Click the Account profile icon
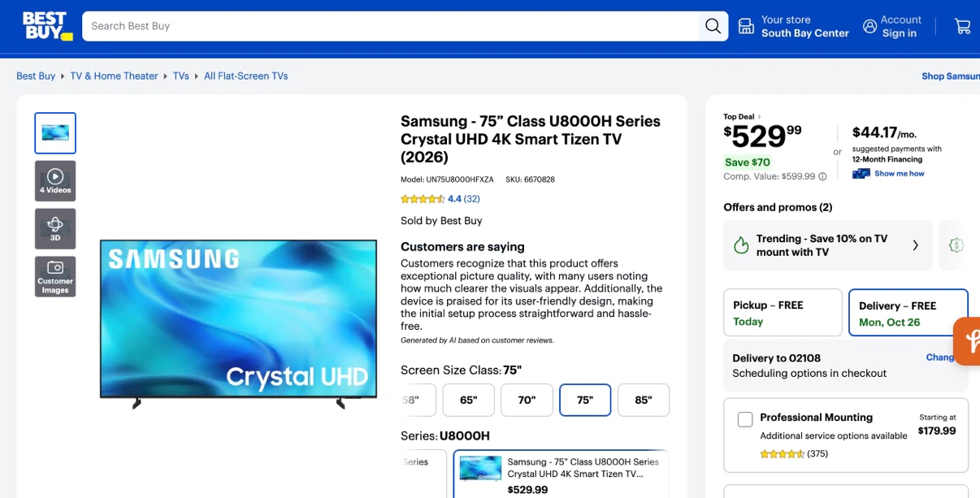Image resolution: width=980 pixels, height=498 pixels. 869,26
